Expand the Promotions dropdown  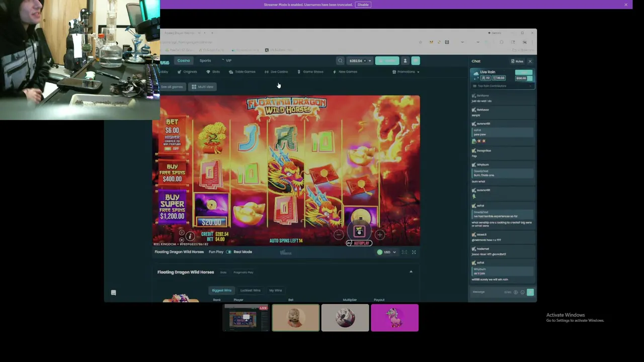tap(406, 72)
